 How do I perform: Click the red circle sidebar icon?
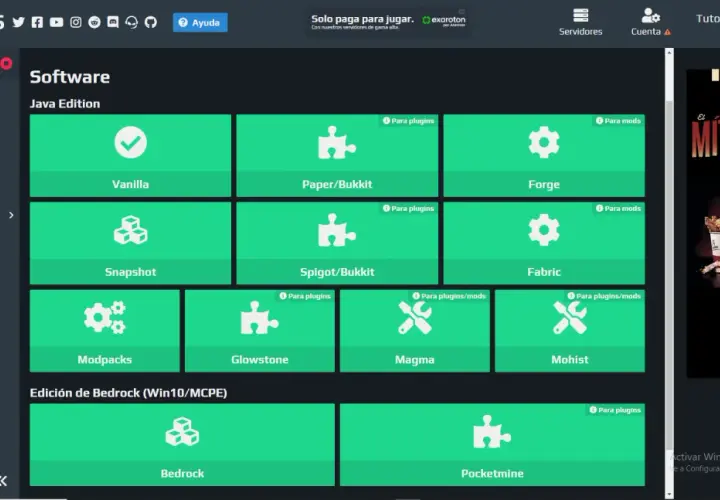tap(6, 63)
